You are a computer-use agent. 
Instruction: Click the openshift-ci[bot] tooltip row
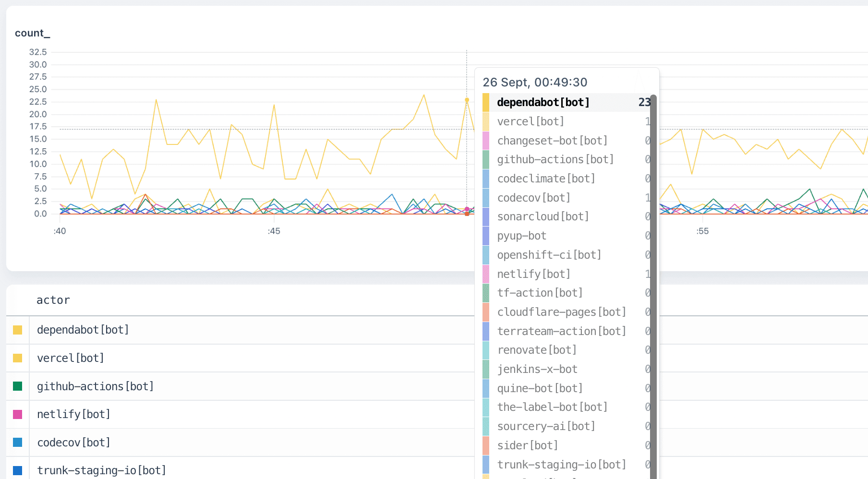click(549, 255)
